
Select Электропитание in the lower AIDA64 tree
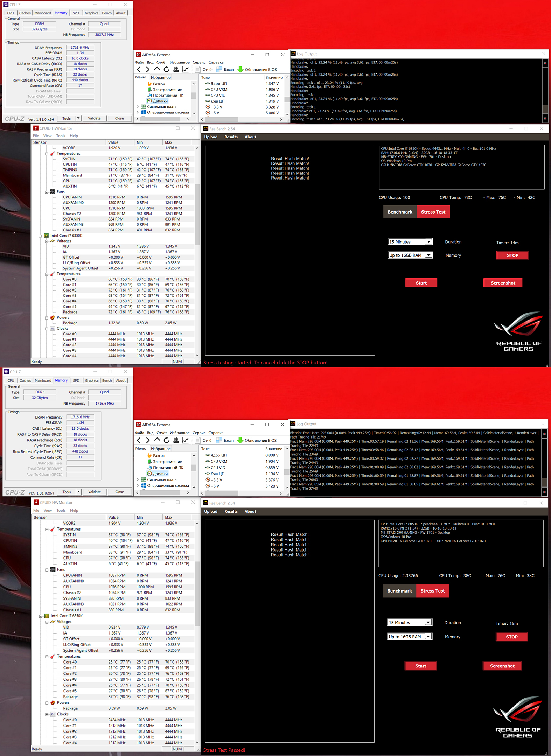[167, 462]
